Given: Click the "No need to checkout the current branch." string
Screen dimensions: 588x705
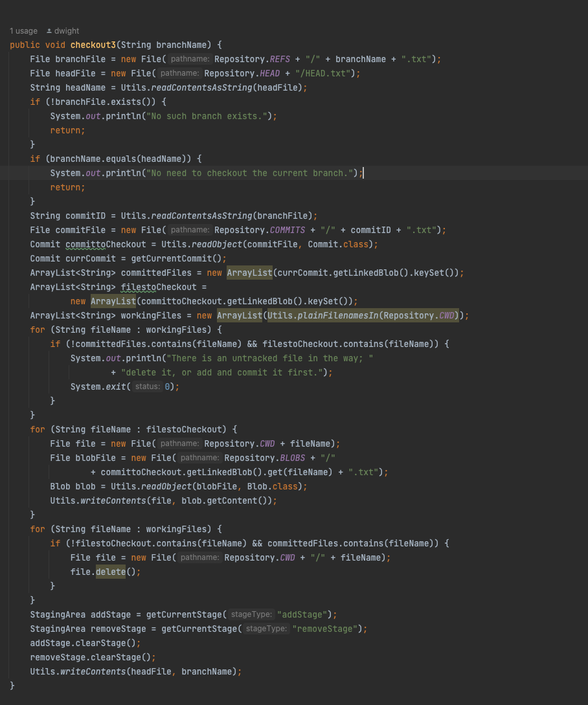Looking at the screenshot, I should pyautogui.click(x=249, y=173).
